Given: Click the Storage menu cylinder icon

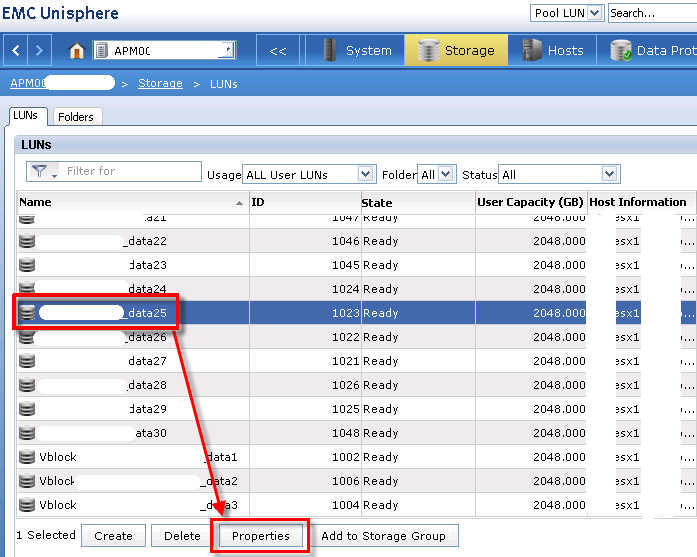Looking at the screenshot, I should point(429,50).
